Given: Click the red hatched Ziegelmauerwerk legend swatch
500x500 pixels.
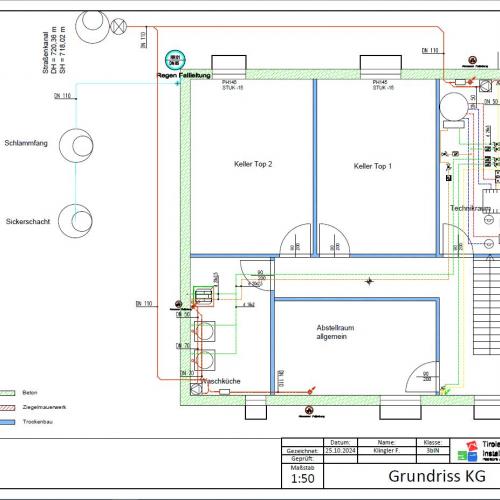Looking at the screenshot, I should (x=7, y=407).
